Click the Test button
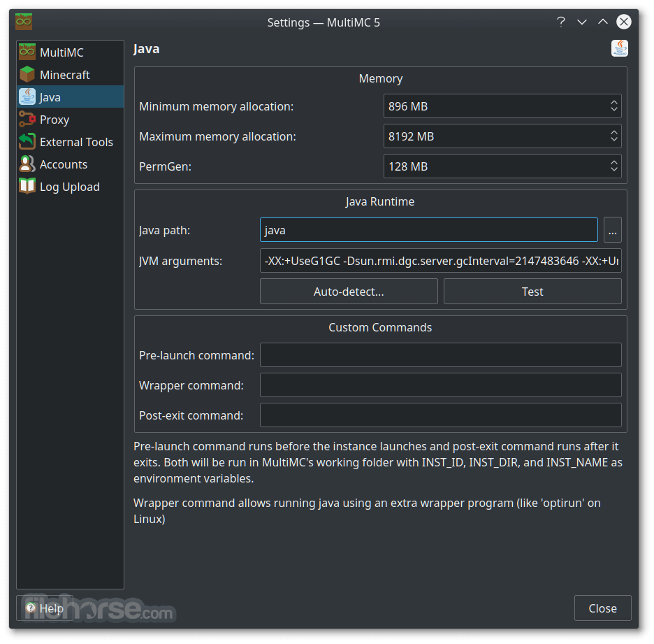The width and height of the screenshot is (654, 644). click(x=532, y=292)
